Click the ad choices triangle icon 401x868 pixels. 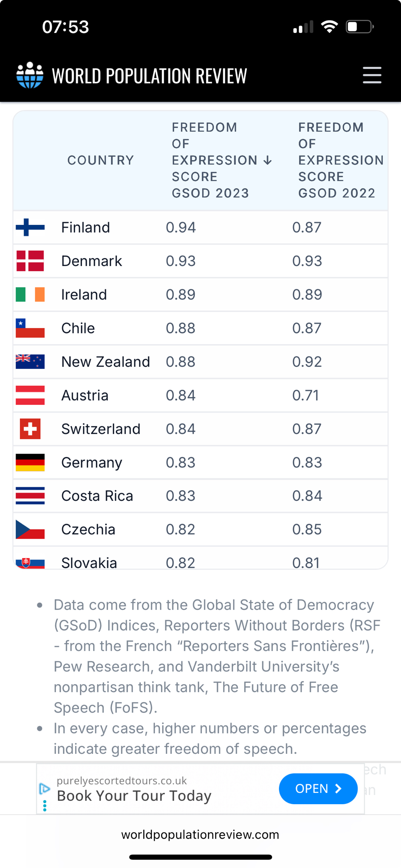pyautogui.click(x=44, y=788)
